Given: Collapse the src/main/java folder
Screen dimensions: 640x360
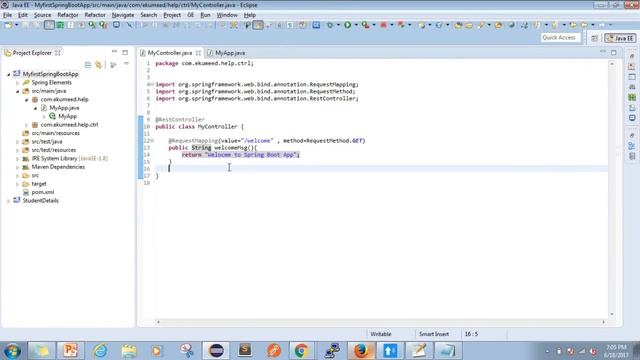Looking at the screenshot, I should pos(18,91).
